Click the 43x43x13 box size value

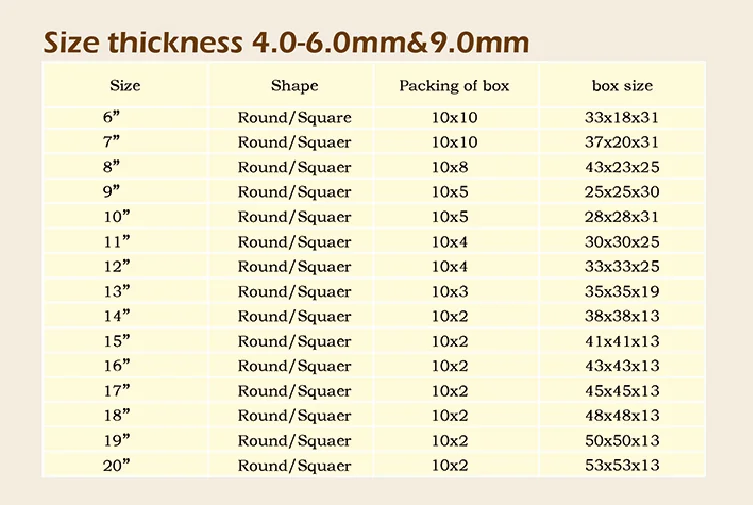pos(622,366)
